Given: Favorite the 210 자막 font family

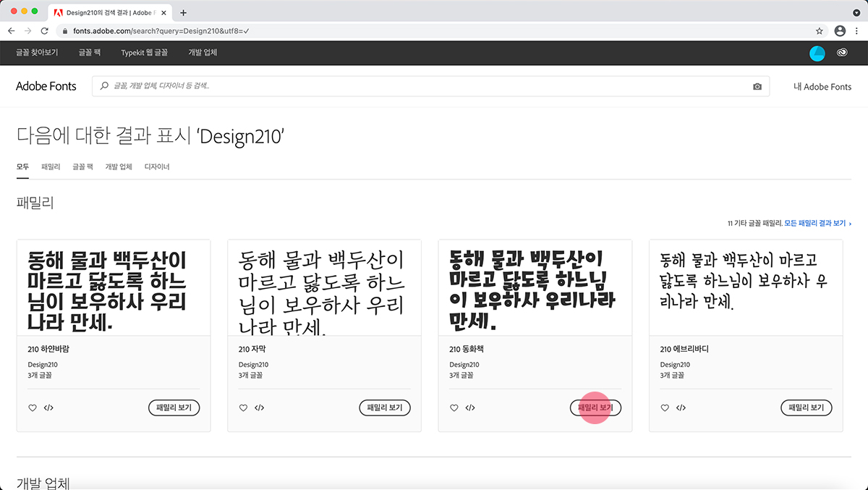Looking at the screenshot, I should [243, 408].
